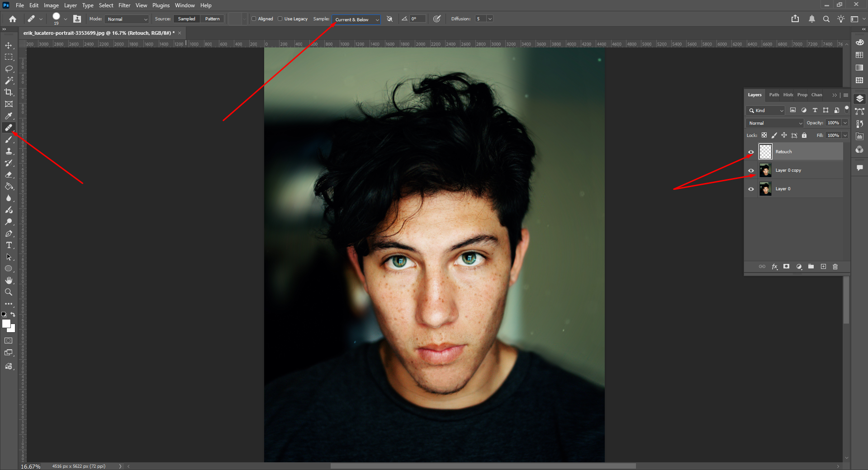Open the Filter Layers by Type text icon
The image size is (868, 470).
click(x=815, y=110)
